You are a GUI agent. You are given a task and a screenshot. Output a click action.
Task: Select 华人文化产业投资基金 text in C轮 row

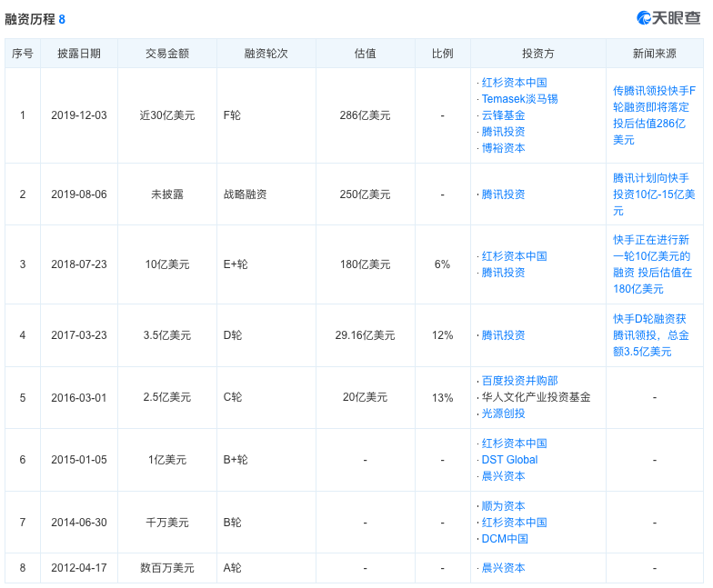(x=536, y=397)
